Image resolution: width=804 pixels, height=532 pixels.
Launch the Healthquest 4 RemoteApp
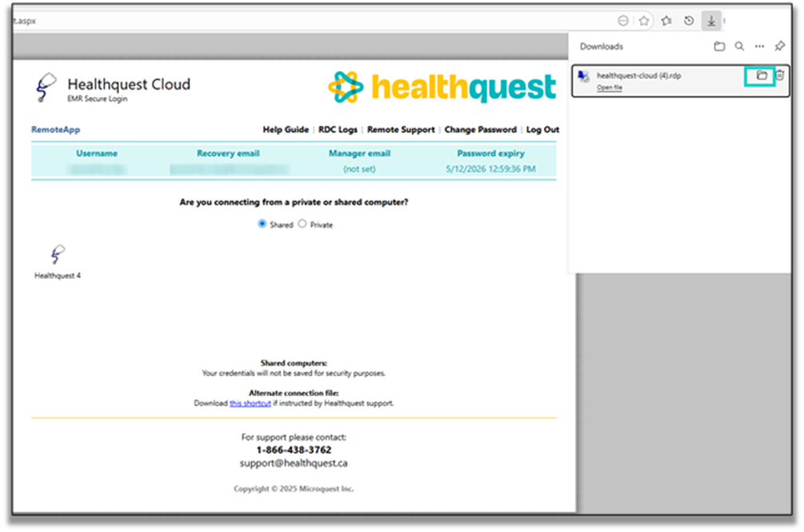(57, 261)
